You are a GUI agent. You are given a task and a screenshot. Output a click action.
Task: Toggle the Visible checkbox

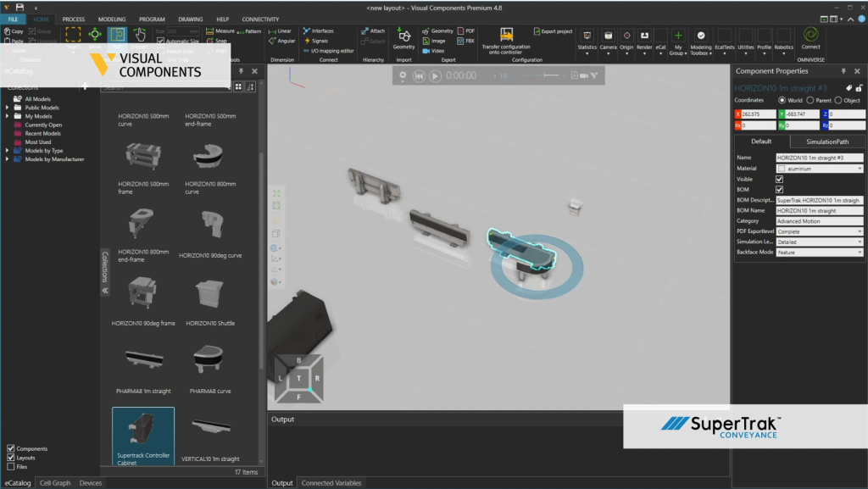(x=780, y=180)
